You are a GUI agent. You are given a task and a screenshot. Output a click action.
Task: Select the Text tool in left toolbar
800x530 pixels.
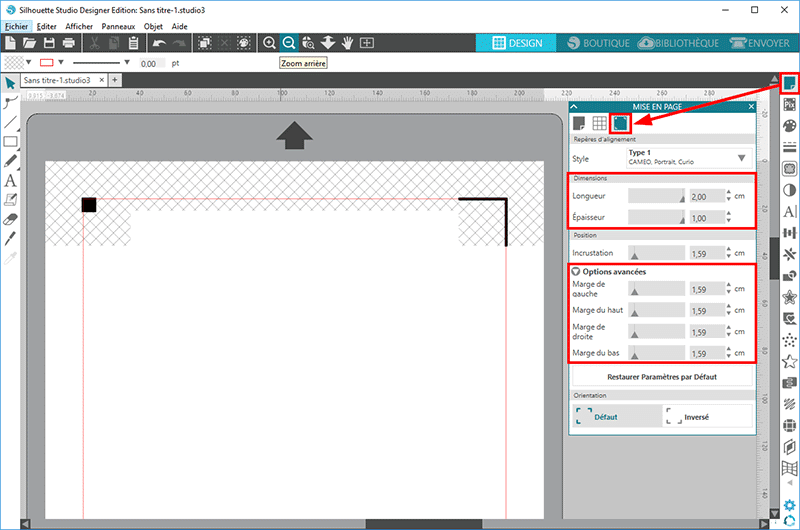pos(10,181)
